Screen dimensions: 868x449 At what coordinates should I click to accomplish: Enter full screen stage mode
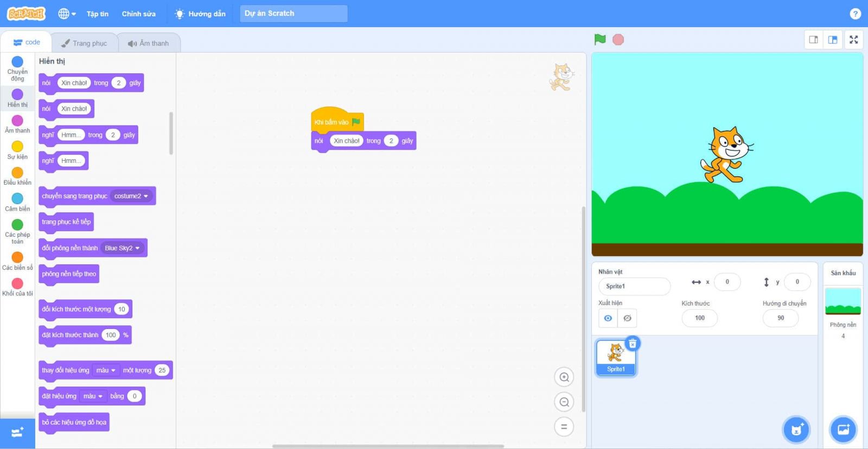[854, 40]
